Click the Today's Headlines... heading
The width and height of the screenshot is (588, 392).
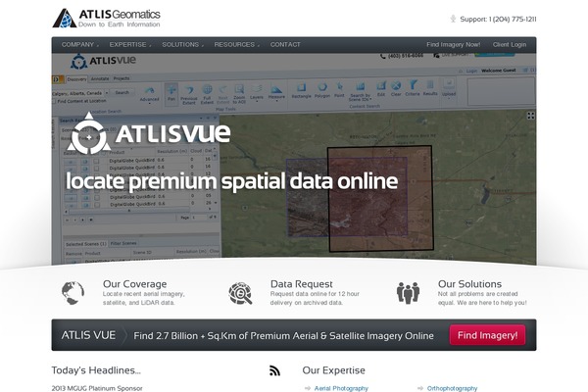[96, 370]
